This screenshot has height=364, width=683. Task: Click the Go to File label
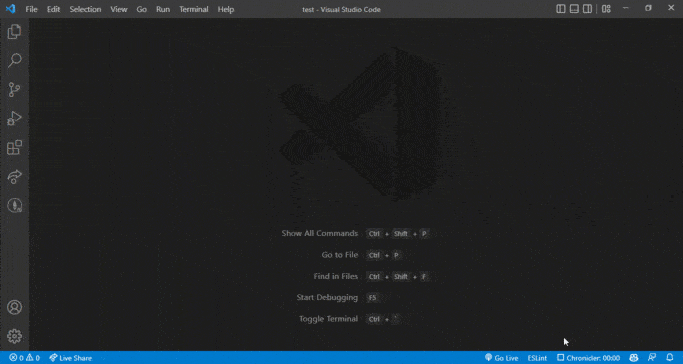(340, 255)
